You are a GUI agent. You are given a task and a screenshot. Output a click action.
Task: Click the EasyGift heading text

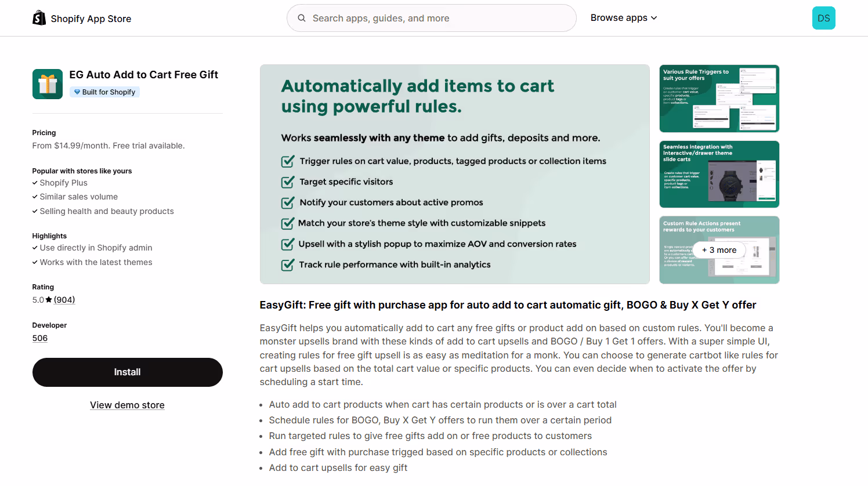[x=508, y=305]
